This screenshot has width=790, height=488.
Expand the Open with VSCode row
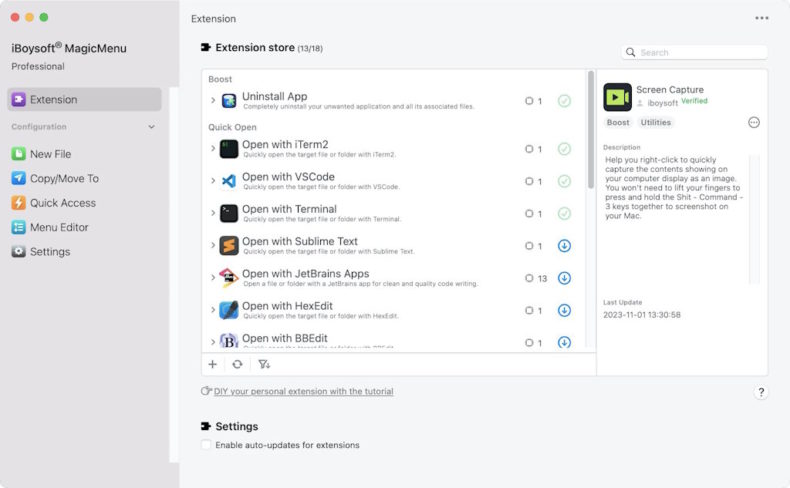(x=213, y=181)
